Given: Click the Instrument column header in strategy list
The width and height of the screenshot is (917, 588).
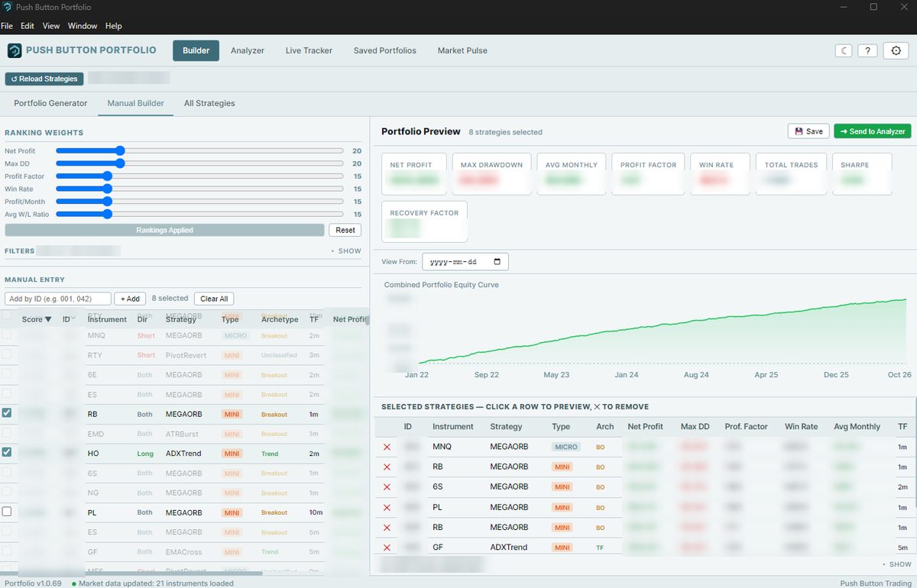Looking at the screenshot, I should (107, 319).
